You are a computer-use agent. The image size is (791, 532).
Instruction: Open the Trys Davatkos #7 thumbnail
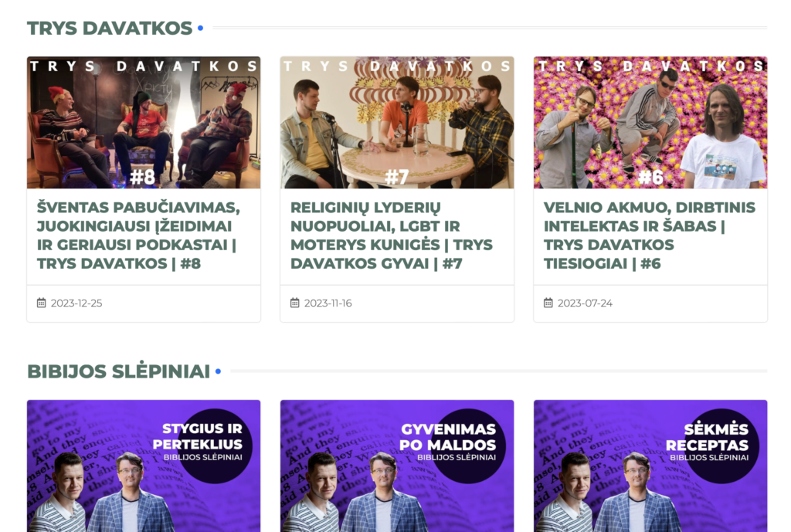pos(397,123)
